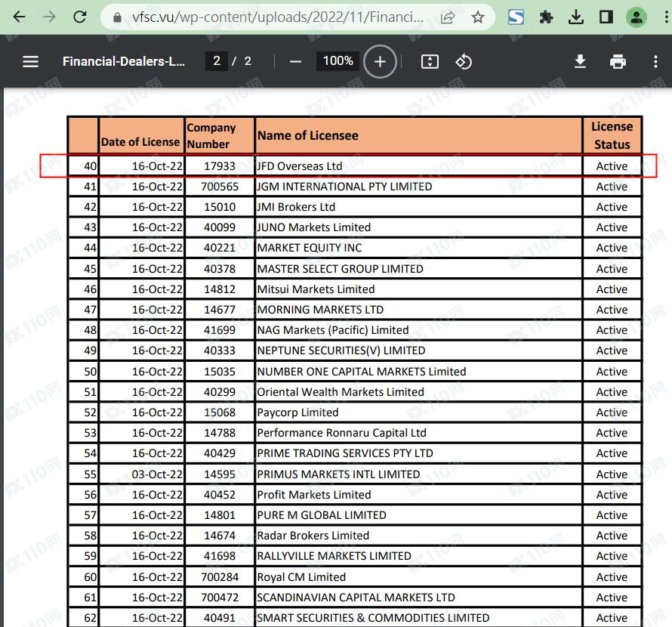Image resolution: width=672 pixels, height=627 pixels.
Task: Open Chrome's three-dot menu
Action: [x=666, y=17]
